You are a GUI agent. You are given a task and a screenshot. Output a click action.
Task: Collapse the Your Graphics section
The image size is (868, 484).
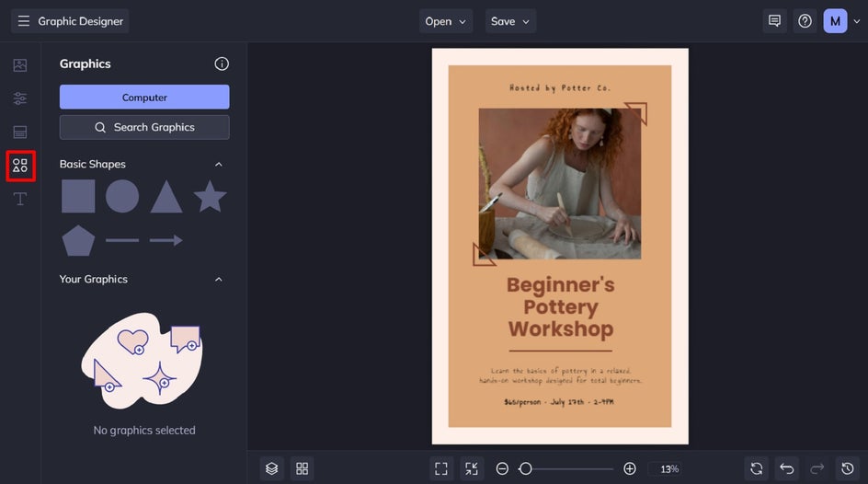219,279
